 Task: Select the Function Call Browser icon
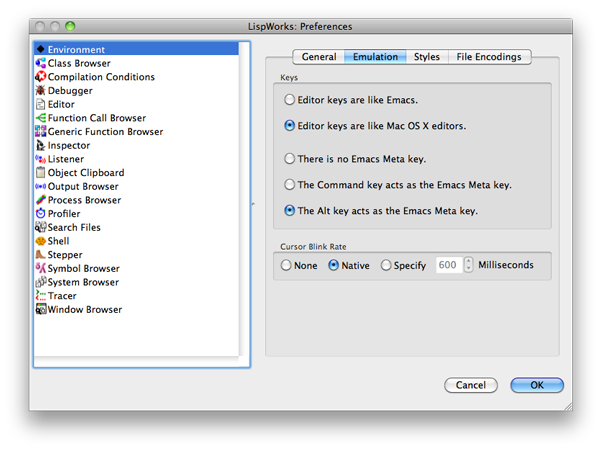(41, 118)
